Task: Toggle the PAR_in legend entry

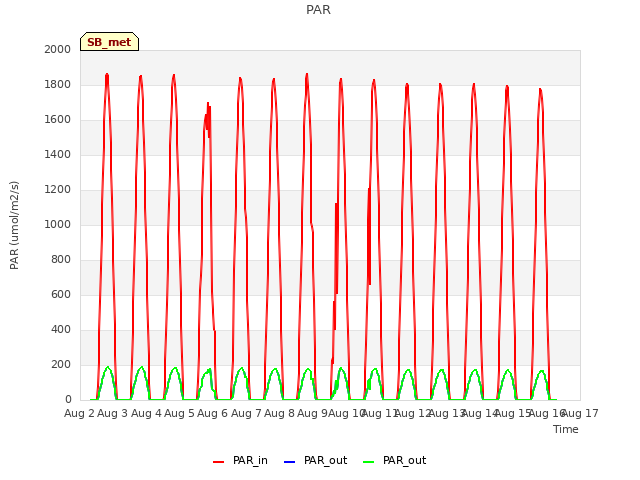Action: coord(240,460)
